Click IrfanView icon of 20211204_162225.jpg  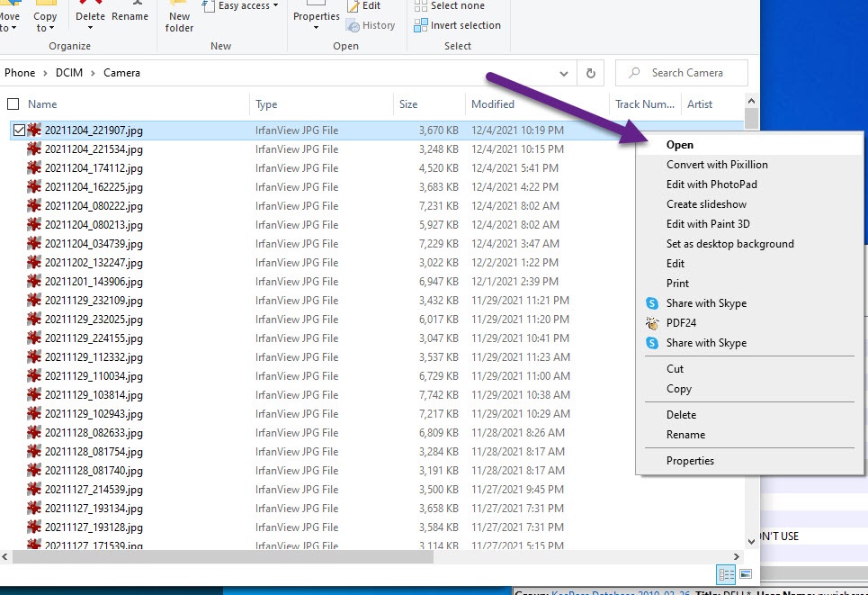coord(34,186)
